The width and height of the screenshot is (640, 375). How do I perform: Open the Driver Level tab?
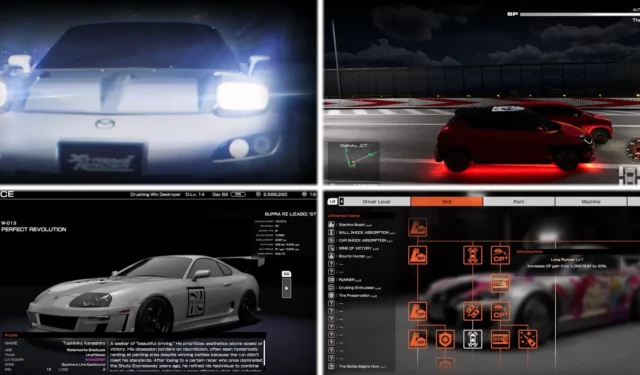coord(376,202)
